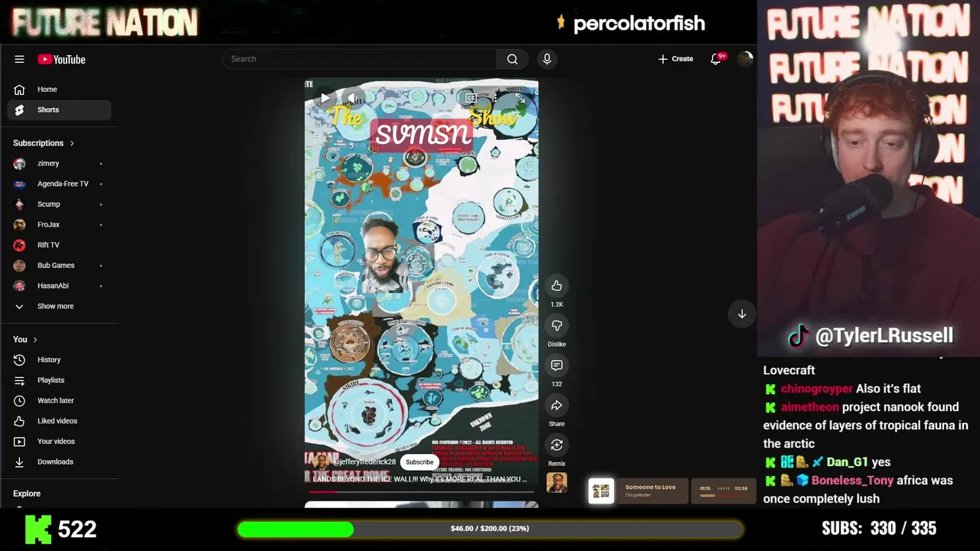The height and width of the screenshot is (551, 980).
Task: Click Boneless_Tony username in chat
Action: (852, 481)
